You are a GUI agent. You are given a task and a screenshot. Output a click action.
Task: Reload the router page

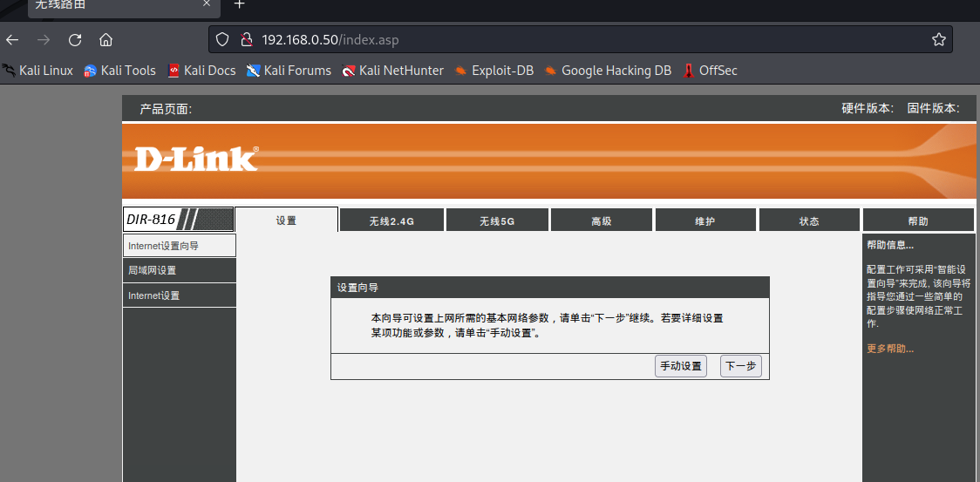[75, 40]
